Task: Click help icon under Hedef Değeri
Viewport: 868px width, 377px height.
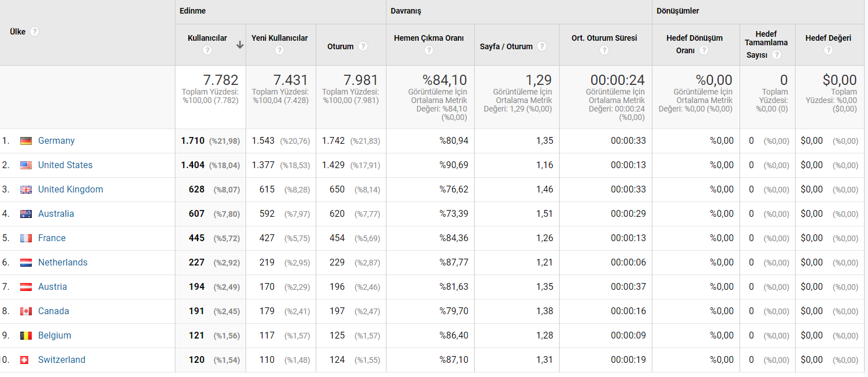Action: [828, 50]
